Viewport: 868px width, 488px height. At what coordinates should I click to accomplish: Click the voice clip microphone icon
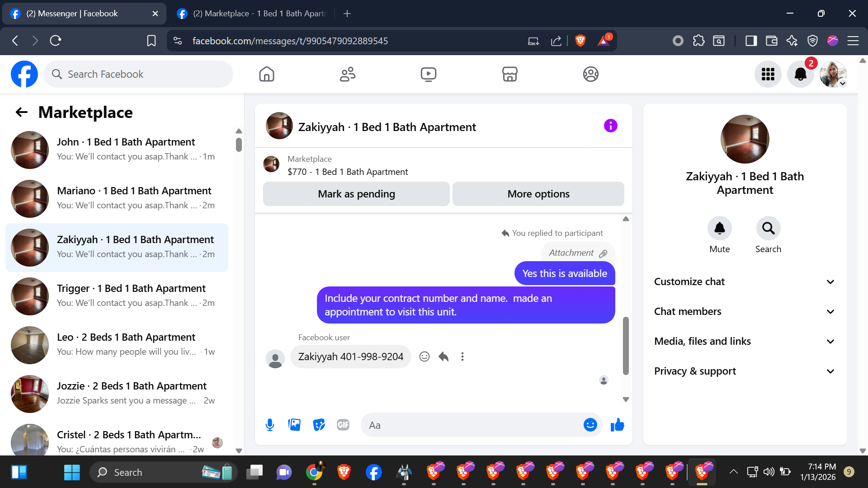(270, 425)
